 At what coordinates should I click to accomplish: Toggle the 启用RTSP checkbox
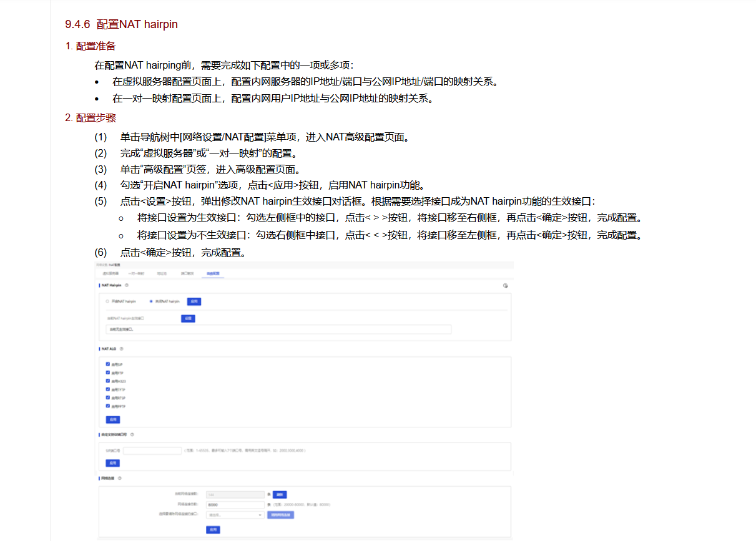108,397
